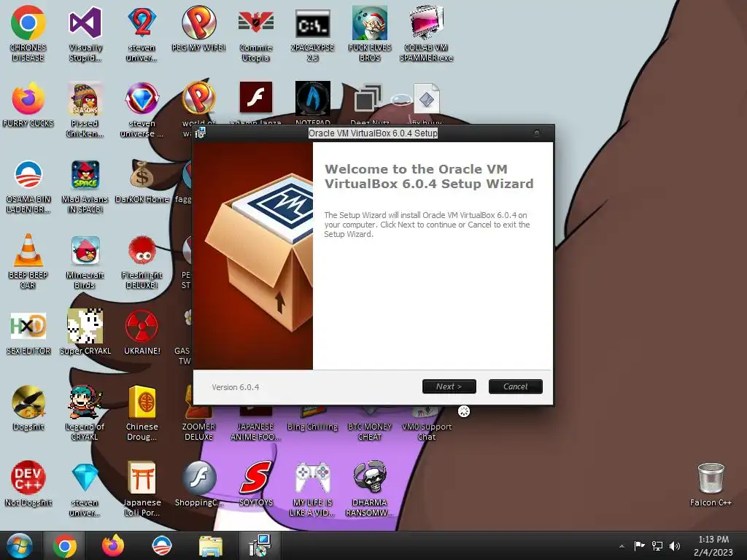Click the network icon in the system tray
Viewport: 747px width, 560px height.
(657, 545)
